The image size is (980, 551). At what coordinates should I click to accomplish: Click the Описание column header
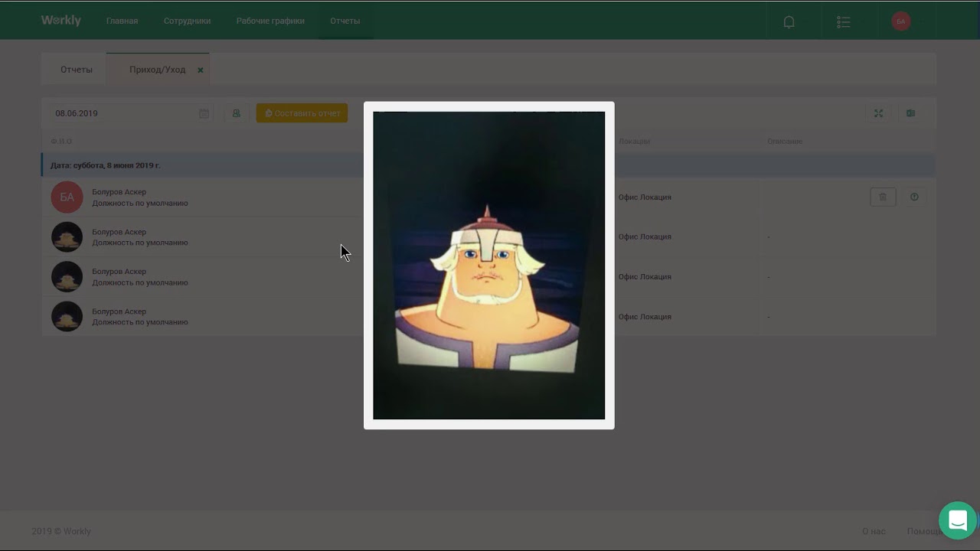tap(785, 142)
